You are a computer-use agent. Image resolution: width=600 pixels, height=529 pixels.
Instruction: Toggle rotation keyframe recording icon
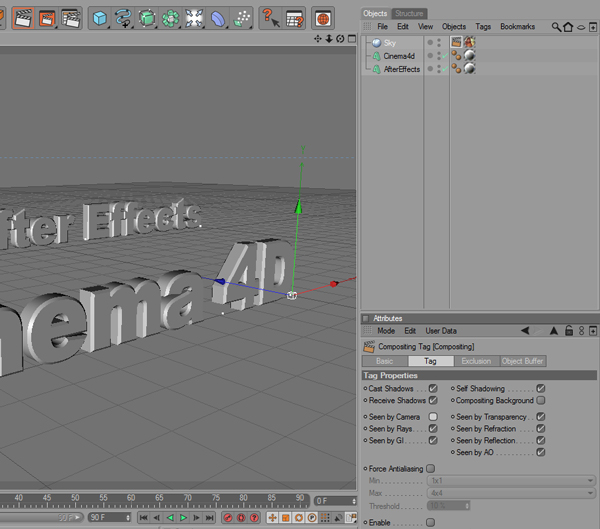click(x=298, y=518)
